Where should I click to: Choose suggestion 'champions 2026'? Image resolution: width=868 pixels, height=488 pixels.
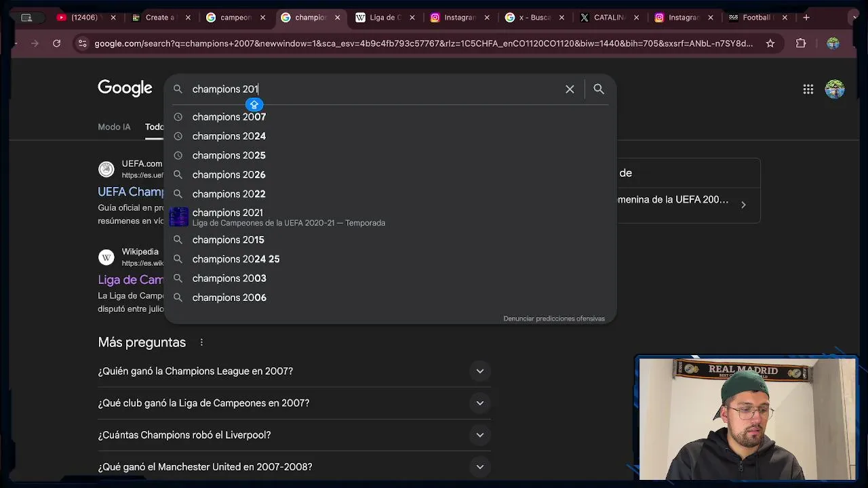pos(390,175)
